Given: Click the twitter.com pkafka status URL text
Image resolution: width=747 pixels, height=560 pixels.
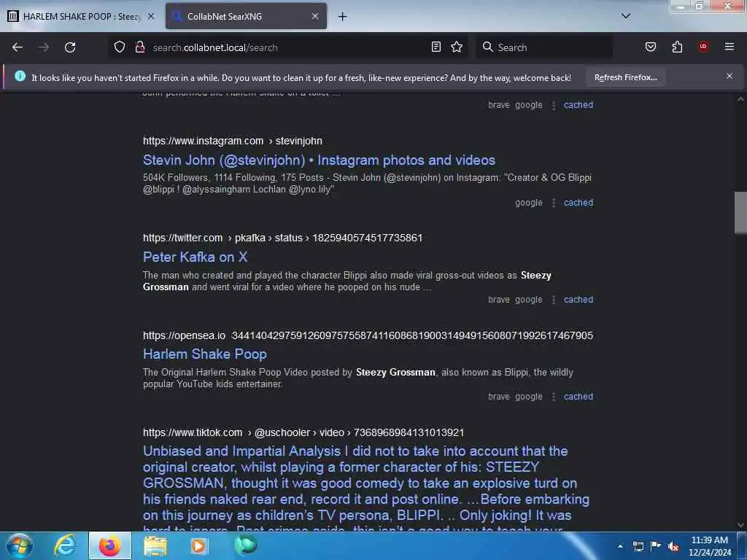Looking at the screenshot, I should click(282, 238).
